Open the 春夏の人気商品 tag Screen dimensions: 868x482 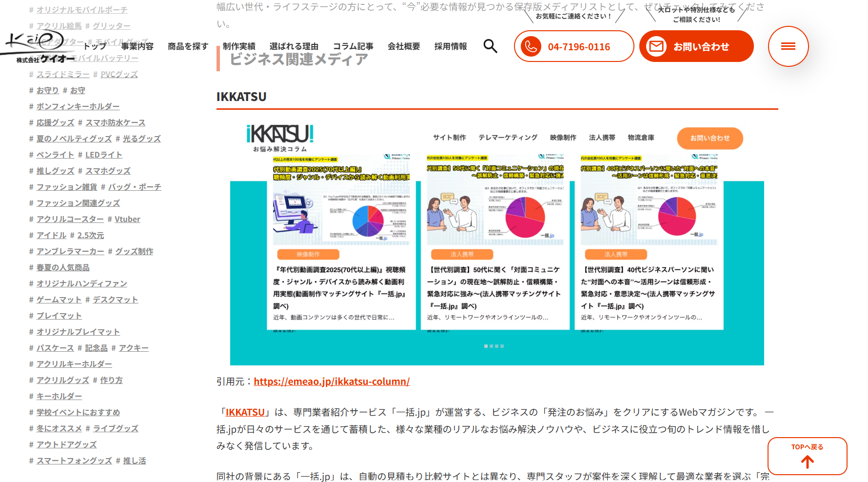pos(63,267)
